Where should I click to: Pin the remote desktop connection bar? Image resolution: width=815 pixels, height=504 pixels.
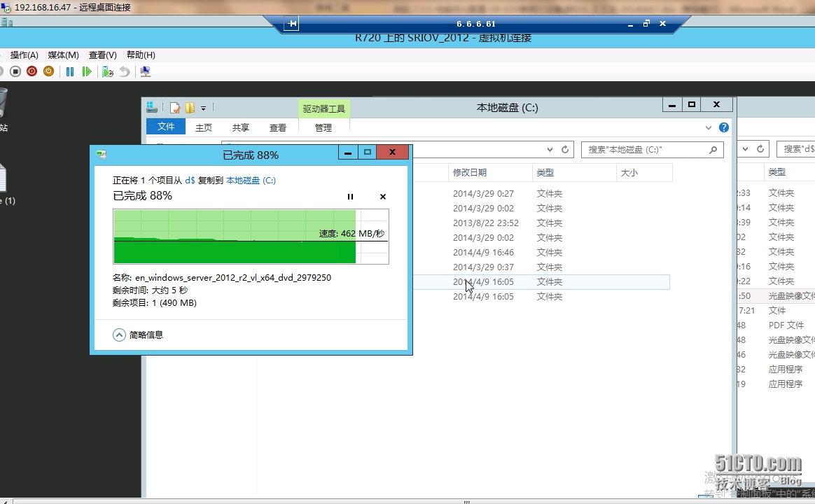click(291, 23)
